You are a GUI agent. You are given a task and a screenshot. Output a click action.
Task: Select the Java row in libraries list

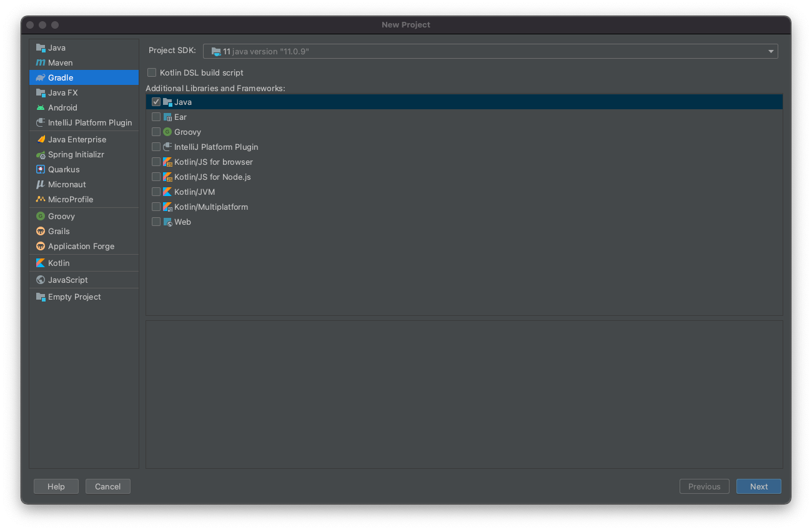pos(464,102)
